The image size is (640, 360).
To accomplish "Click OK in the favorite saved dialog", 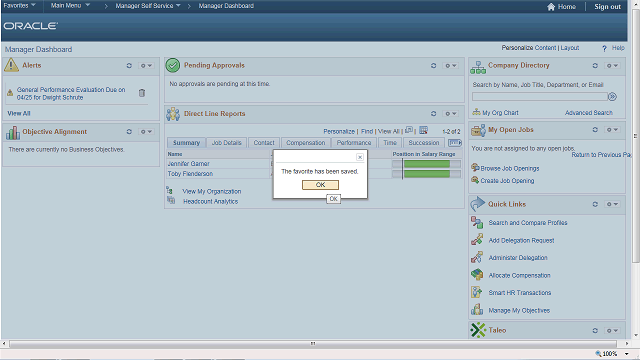I will click(320, 185).
